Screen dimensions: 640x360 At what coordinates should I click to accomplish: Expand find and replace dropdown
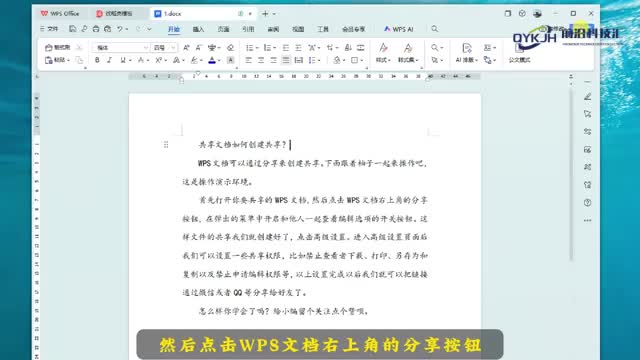[442, 48]
